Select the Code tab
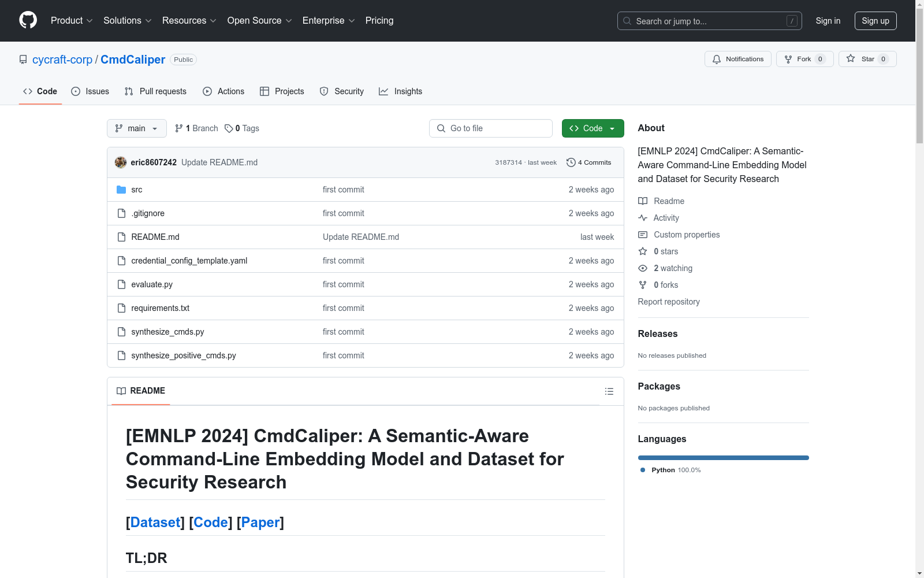Image resolution: width=924 pixels, height=578 pixels. [40, 91]
